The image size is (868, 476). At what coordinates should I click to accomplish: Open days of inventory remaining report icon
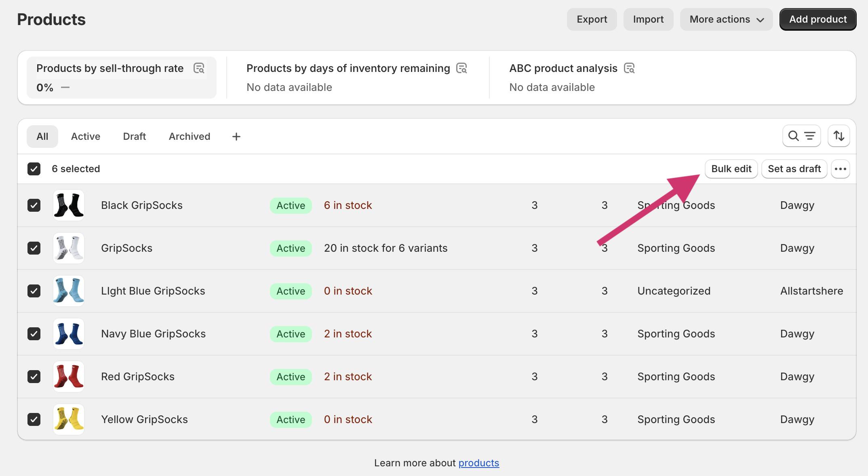(461, 68)
